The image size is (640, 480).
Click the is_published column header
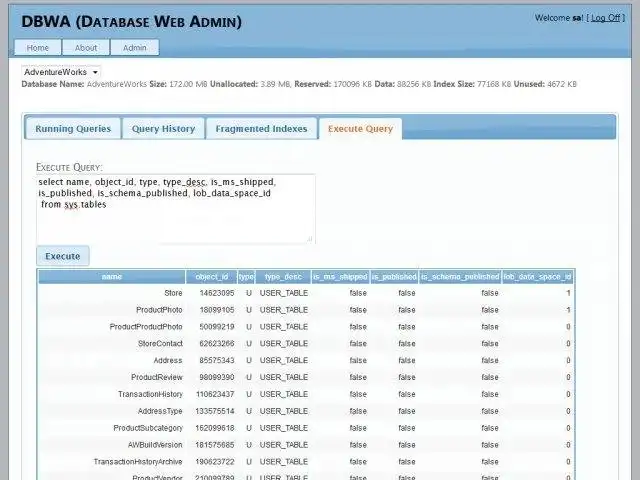click(x=394, y=277)
